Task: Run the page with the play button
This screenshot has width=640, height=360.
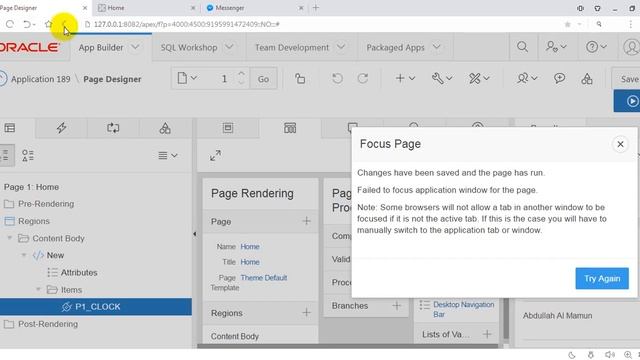Action: tap(627, 101)
